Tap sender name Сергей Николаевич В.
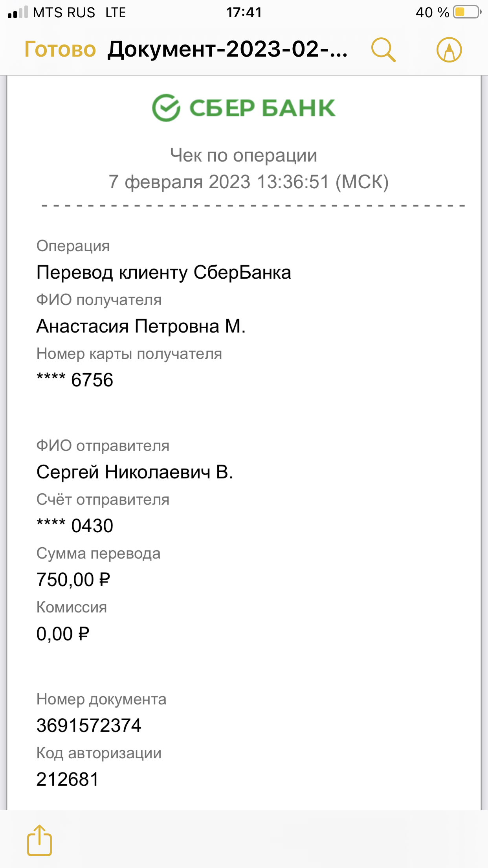Screen dimensions: 488x868 135,472
